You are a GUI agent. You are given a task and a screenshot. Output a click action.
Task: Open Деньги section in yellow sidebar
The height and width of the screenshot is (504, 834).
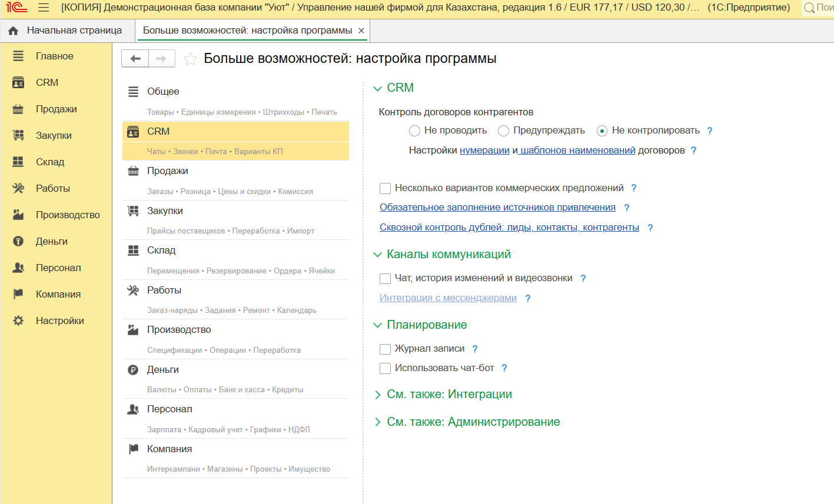(52, 242)
